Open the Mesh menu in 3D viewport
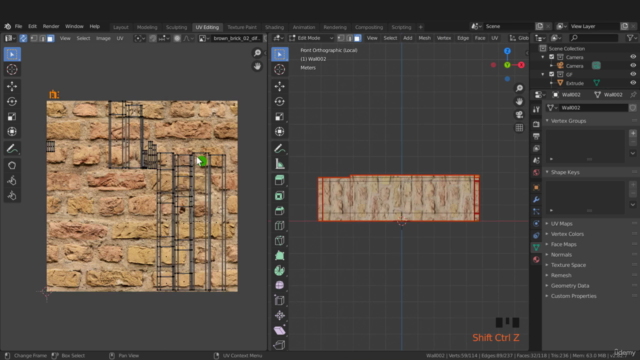Viewport: 640px width, 360px height. pyautogui.click(x=424, y=38)
